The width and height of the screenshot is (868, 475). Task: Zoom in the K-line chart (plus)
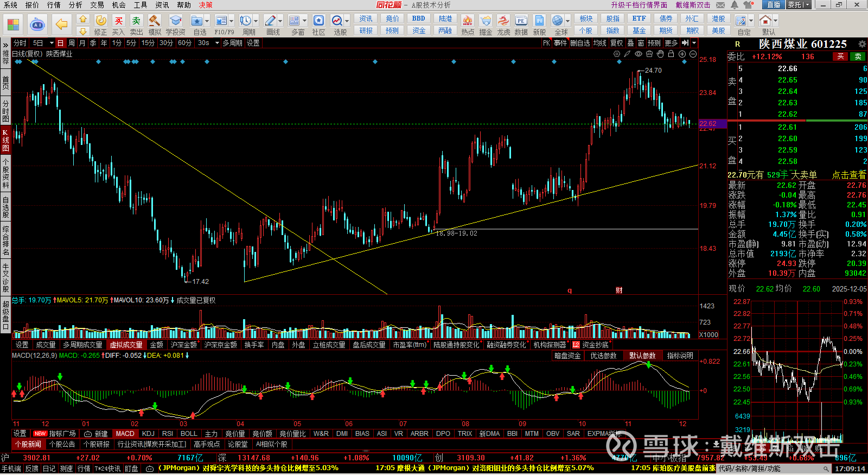point(682,54)
